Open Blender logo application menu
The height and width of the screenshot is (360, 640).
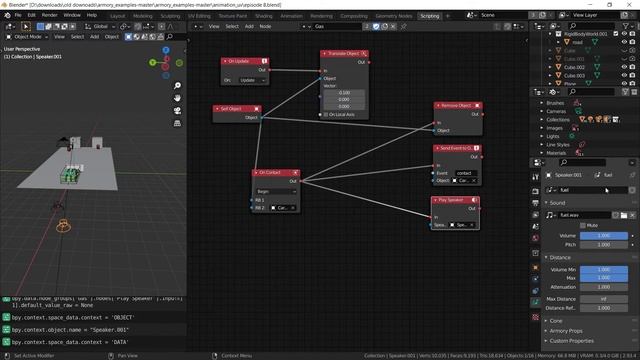(x=7, y=16)
